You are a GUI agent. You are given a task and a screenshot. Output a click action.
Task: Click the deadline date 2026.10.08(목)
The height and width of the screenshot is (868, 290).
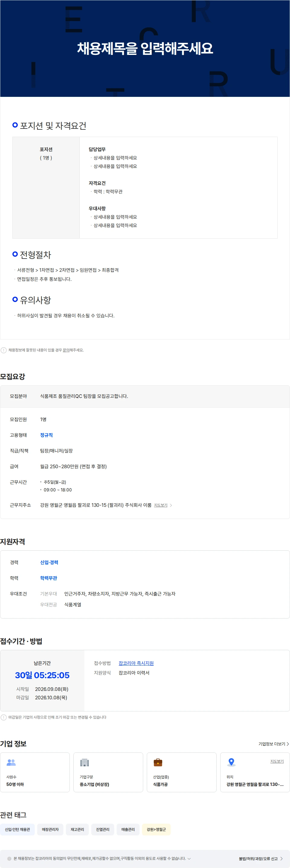51,698
